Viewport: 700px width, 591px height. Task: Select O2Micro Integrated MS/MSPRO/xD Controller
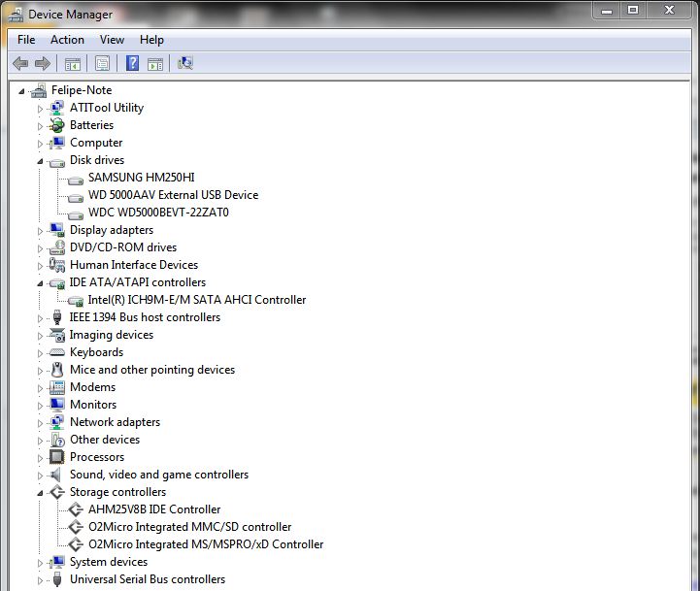(x=206, y=544)
